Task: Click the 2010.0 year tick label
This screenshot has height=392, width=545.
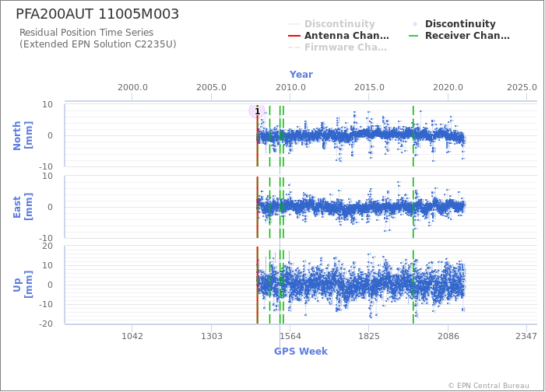Action: tap(290, 87)
